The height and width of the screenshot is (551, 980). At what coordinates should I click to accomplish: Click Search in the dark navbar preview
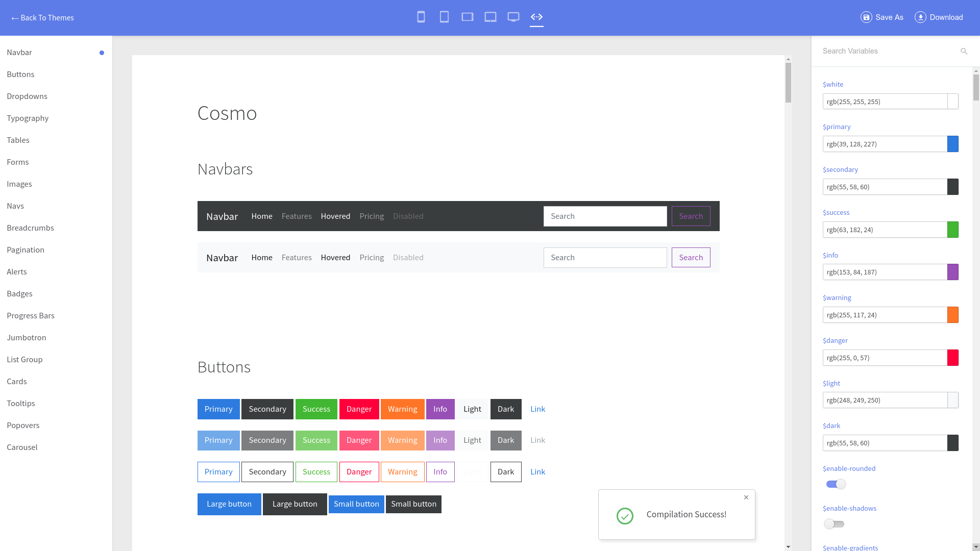691,216
